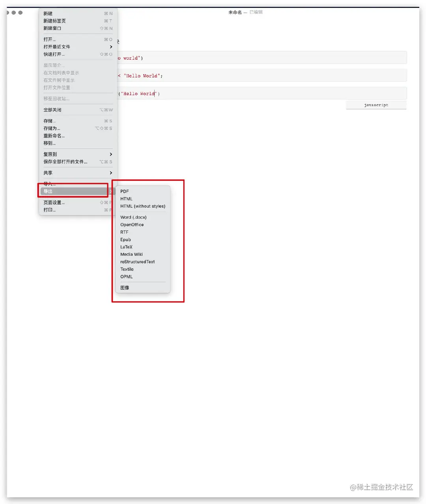Export document as PDF
Image resolution: width=426 pixels, height=504 pixels.
coord(143,191)
